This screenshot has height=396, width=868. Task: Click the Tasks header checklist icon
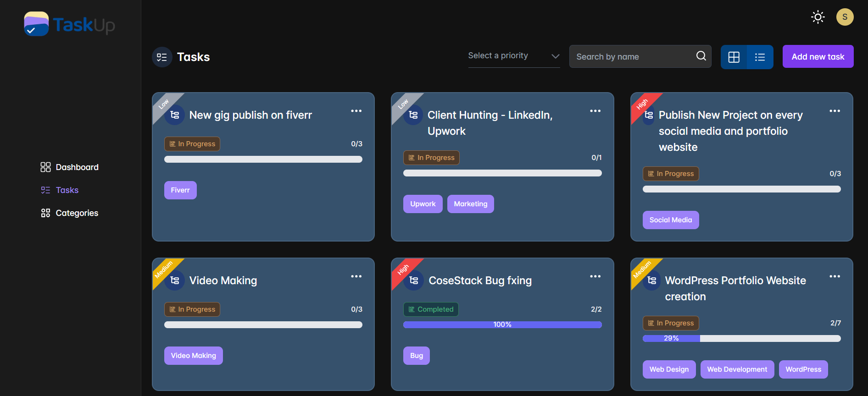pyautogui.click(x=162, y=57)
